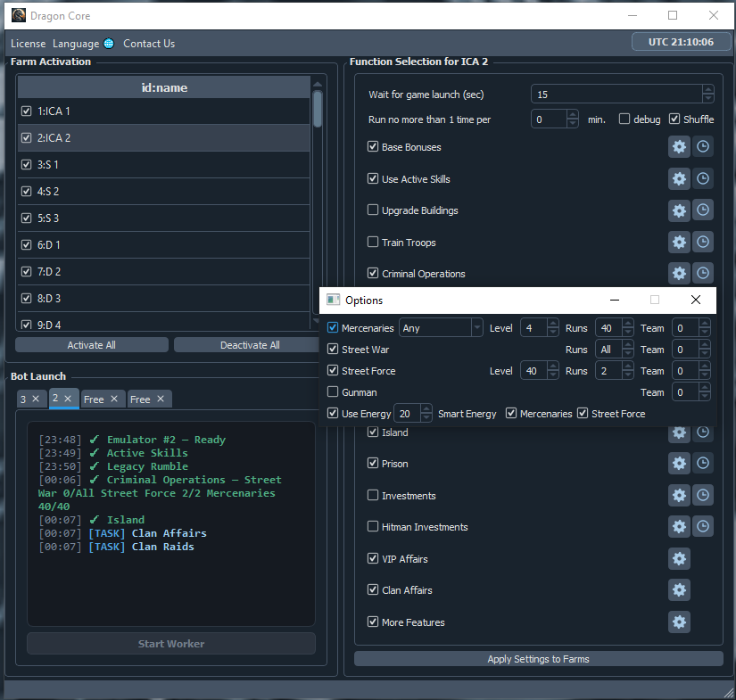
Task: Toggle the Use Energy checkbox
Action: pos(333,414)
